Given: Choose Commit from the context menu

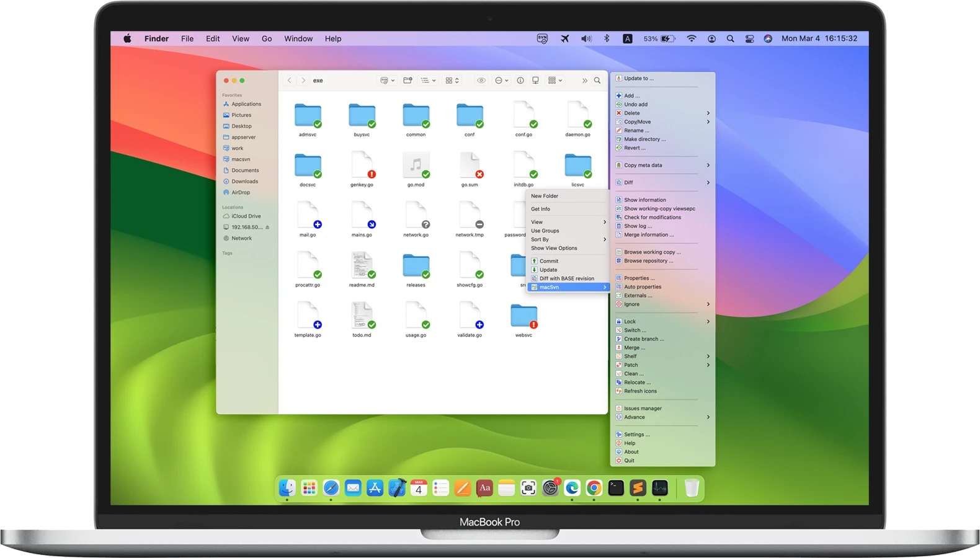Looking at the screenshot, I should (x=549, y=261).
